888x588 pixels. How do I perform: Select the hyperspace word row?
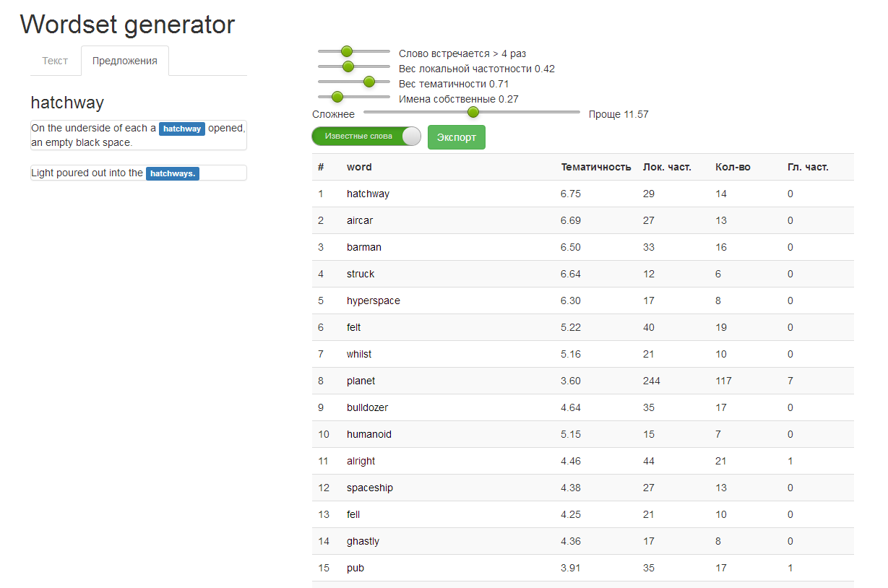tap(373, 301)
